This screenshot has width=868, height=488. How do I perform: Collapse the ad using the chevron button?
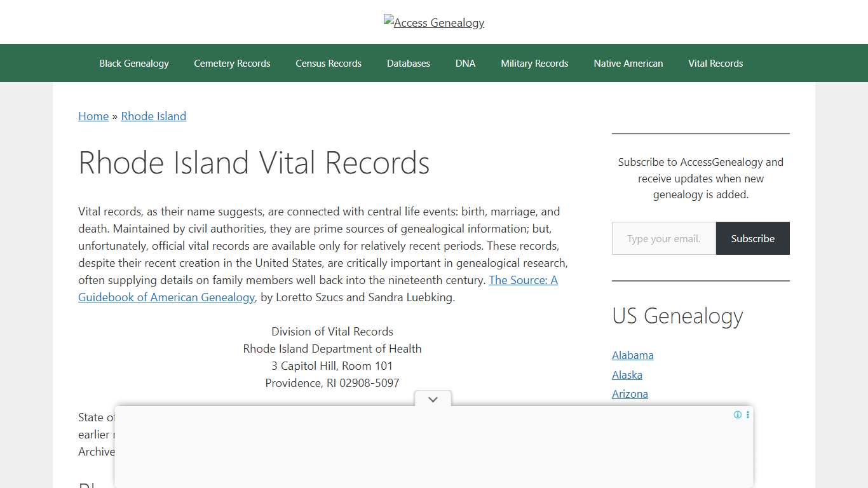pos(433,399)
